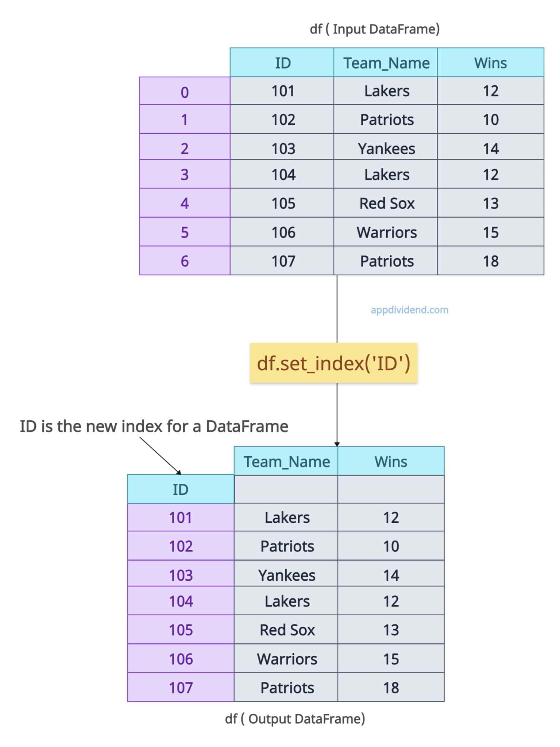Select the 107 index cell in output DataFrame
The image size is (560, 747).
click(x=181, y=688)
